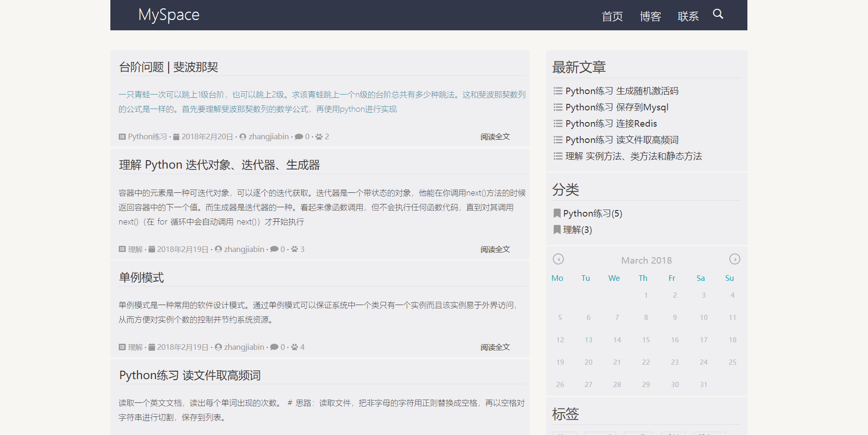The width and height of the screenshot is (868, 435).
Task: Click comment bubble icon in 单例模式 post
Action: coord(274,347)
